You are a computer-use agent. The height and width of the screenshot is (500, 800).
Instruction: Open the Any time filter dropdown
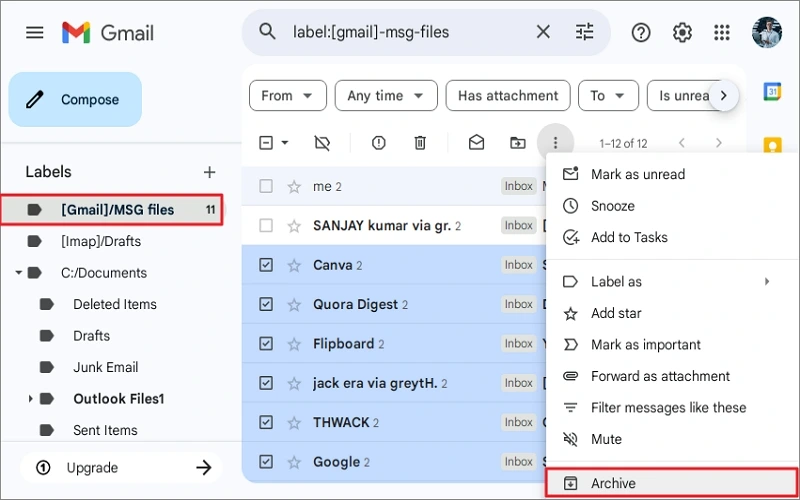coord(385,96)
